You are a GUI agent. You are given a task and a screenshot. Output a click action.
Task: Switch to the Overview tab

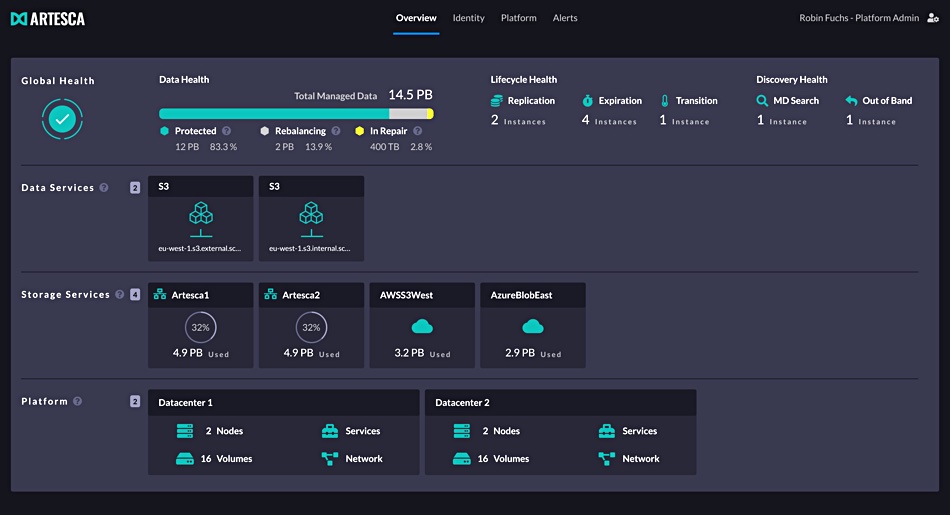(x=416, y=18)
